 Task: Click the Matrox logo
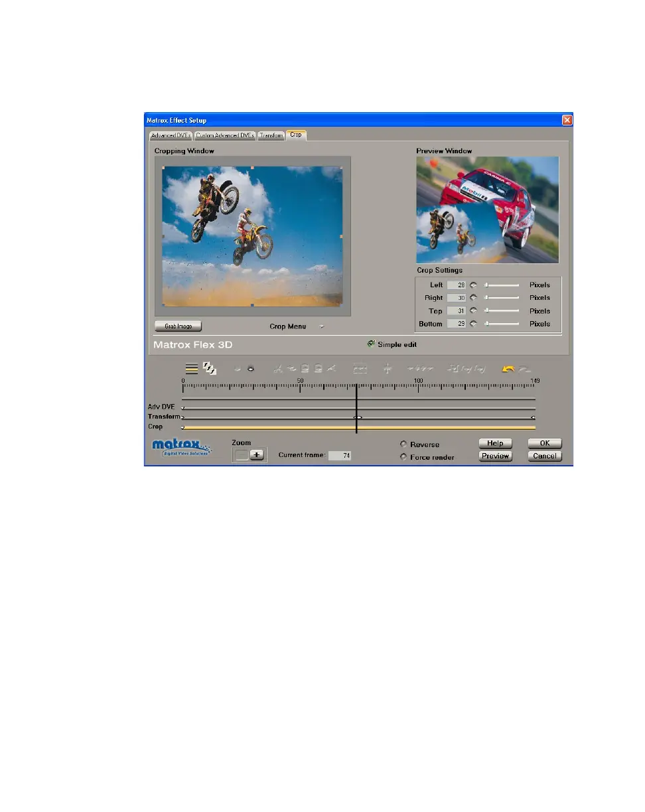coord(180,448)
